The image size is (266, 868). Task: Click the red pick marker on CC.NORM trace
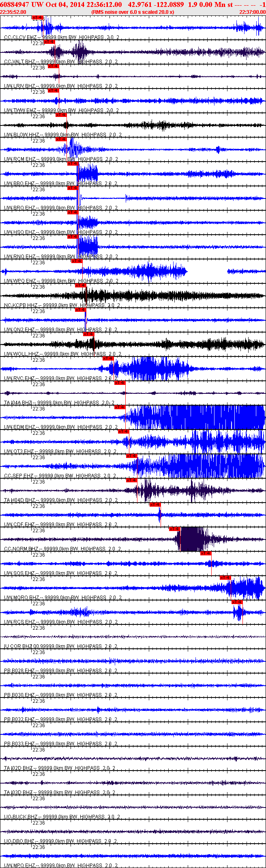175,529
